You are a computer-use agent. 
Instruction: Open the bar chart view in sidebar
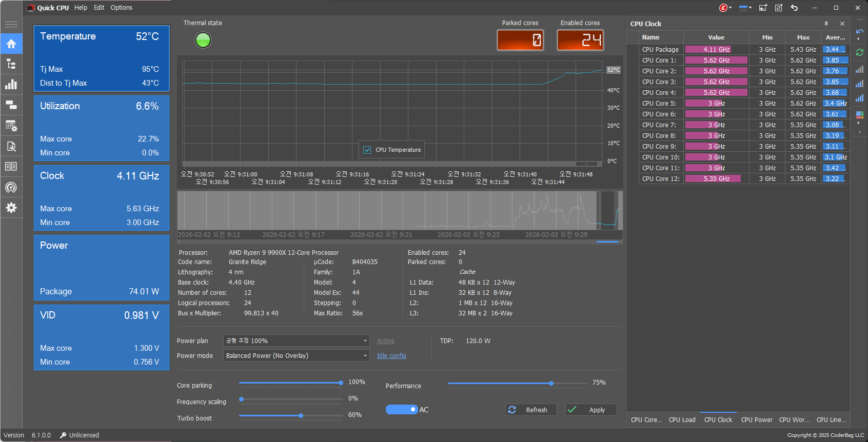tap(11, 85)
